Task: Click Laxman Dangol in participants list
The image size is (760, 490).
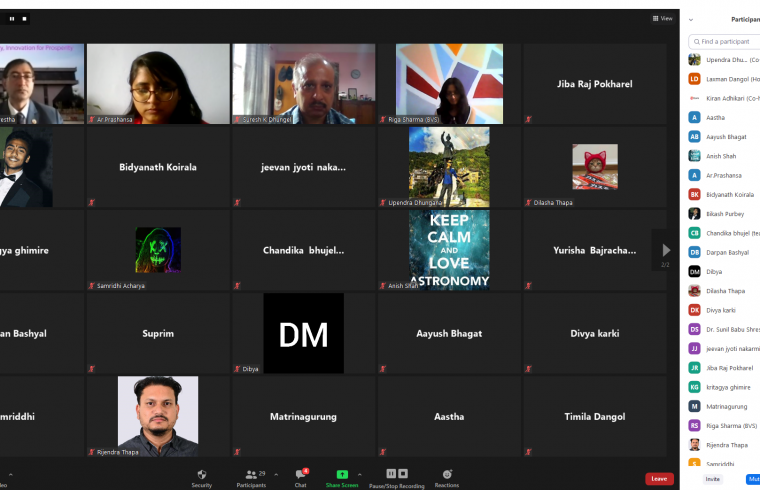Action: pos(724,79)
